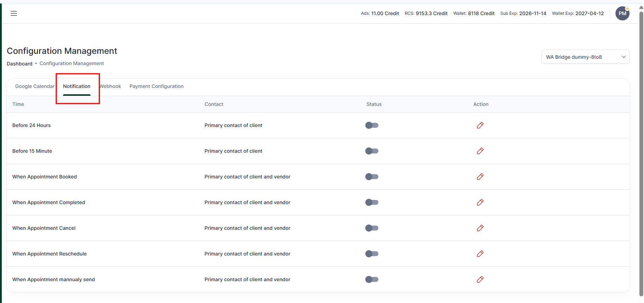Viewport: 644px width, 303px height.
Task: Edit the When Appointment Cancel notification
Action: [480, 228]
